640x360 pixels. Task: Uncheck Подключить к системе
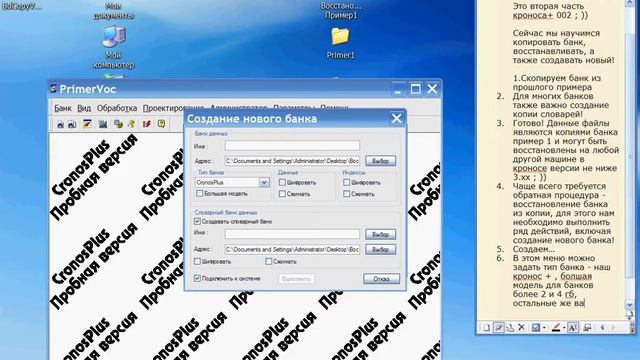(197, 278)
